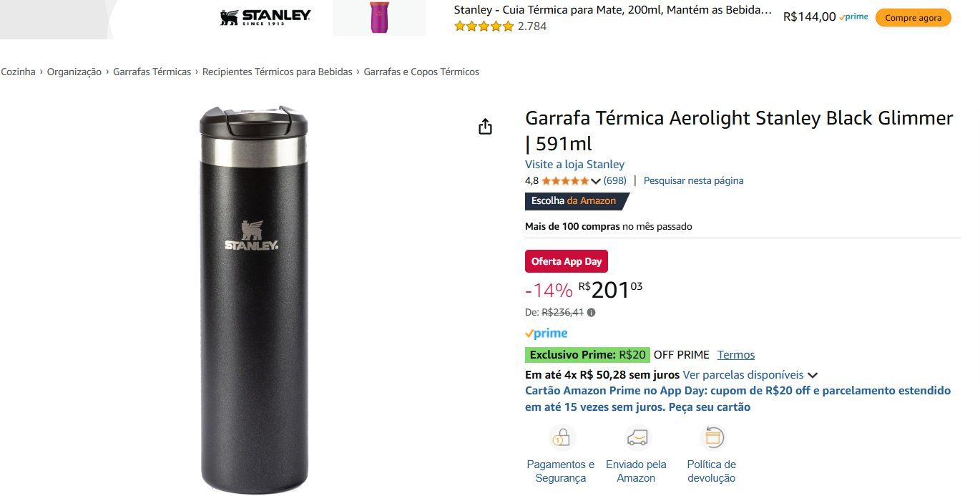Open the Pagamentos e Segurança lock icon
Viewport: 980px width, 496px height.
pos(562,437)
